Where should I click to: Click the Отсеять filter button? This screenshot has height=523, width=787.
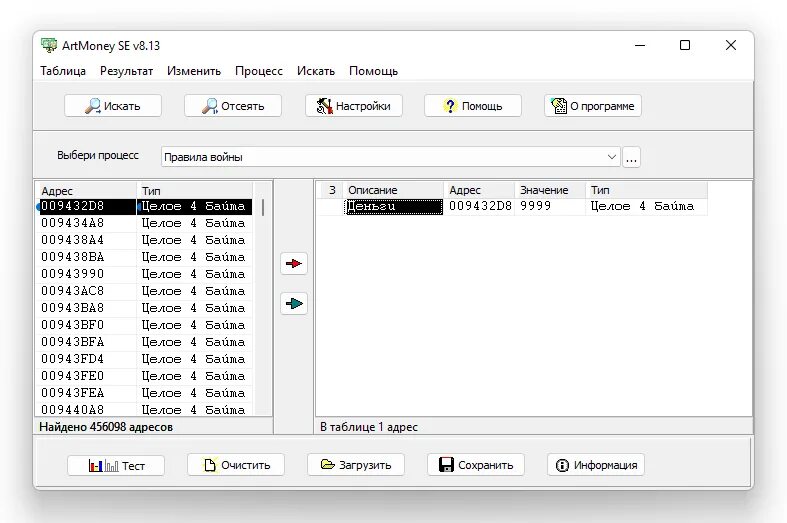(x=233, y=106)
